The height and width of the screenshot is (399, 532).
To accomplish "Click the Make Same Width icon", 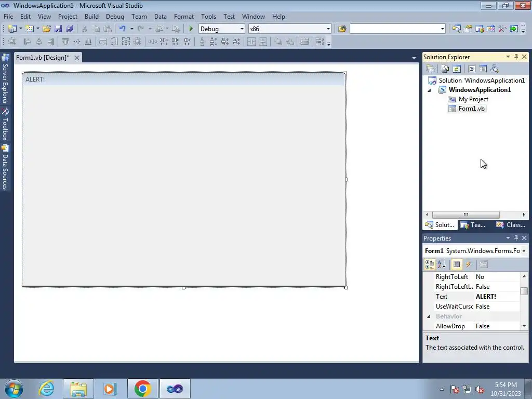I will pos(103,42).
